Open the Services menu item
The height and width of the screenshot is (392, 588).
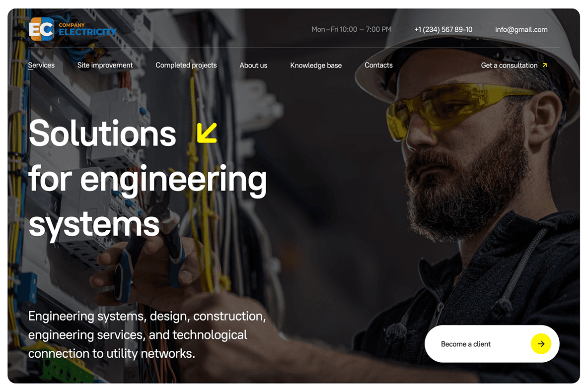point(41,65)
